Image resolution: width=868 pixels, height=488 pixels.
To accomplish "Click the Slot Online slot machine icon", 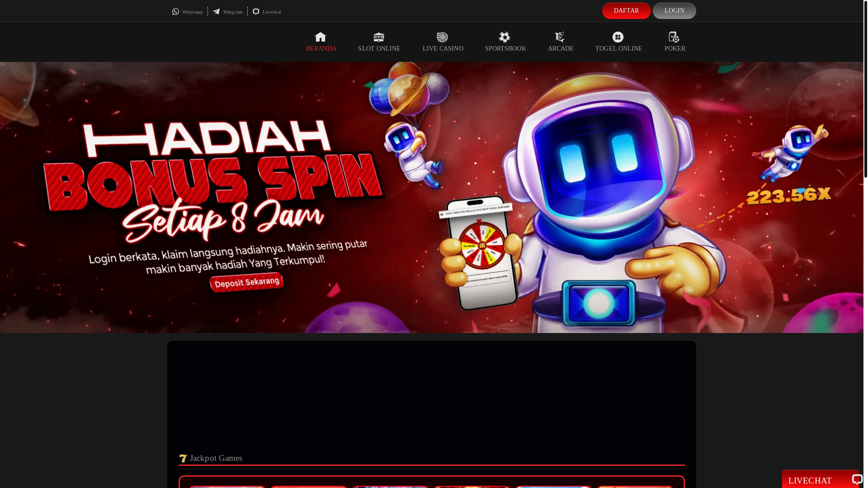I will 379,37.
